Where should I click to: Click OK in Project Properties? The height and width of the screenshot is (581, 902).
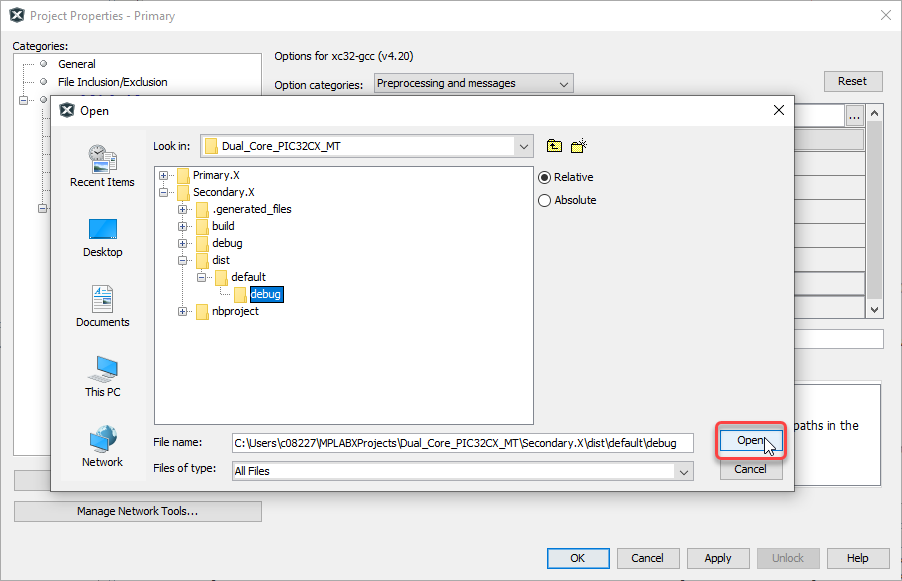[578, 558]
